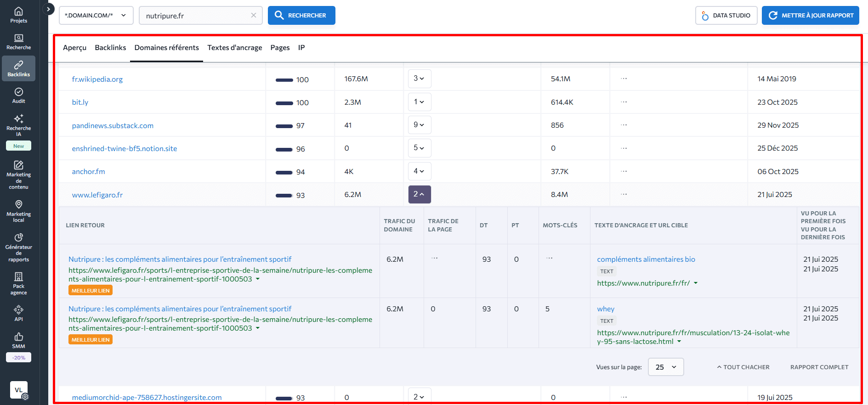868x405 pixels.
Task: Open arrow menu beside isolat-whey target URL
Action: [679, 341]
